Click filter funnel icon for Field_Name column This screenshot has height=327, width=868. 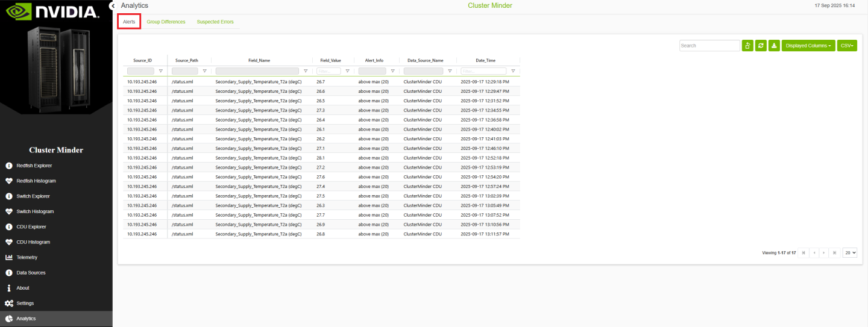pyautogui.click(x=306, y=71)
